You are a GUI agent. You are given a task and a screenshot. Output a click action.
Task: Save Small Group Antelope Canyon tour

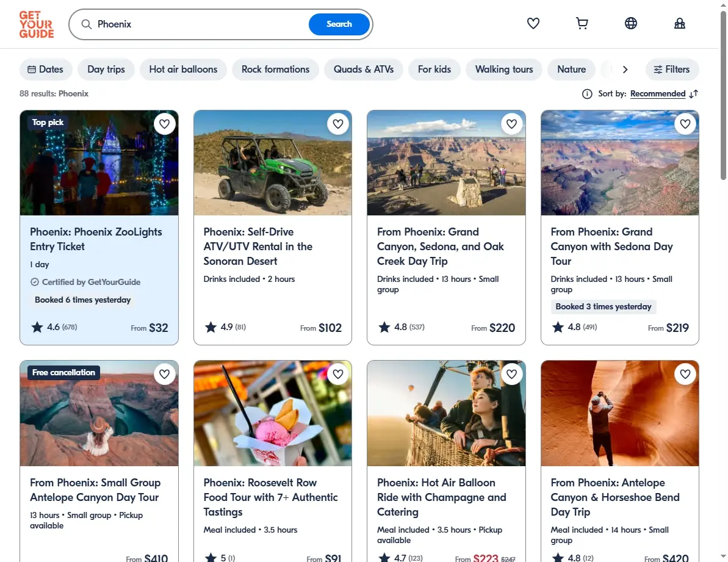164,374
